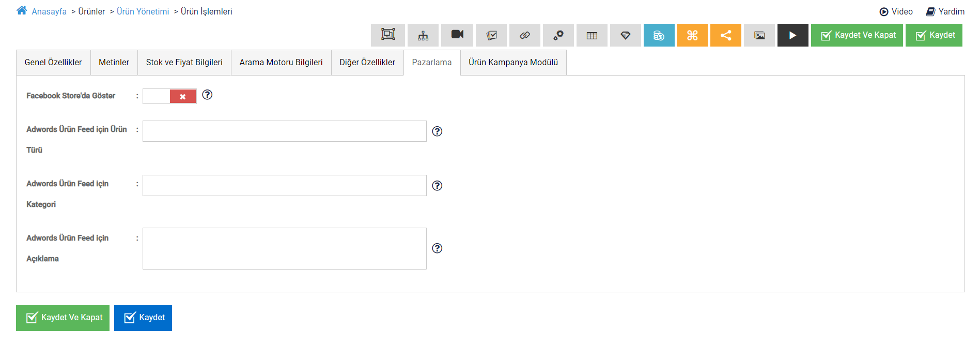Focus Adwords Ürün Türü input field

[x=285, y=131]
